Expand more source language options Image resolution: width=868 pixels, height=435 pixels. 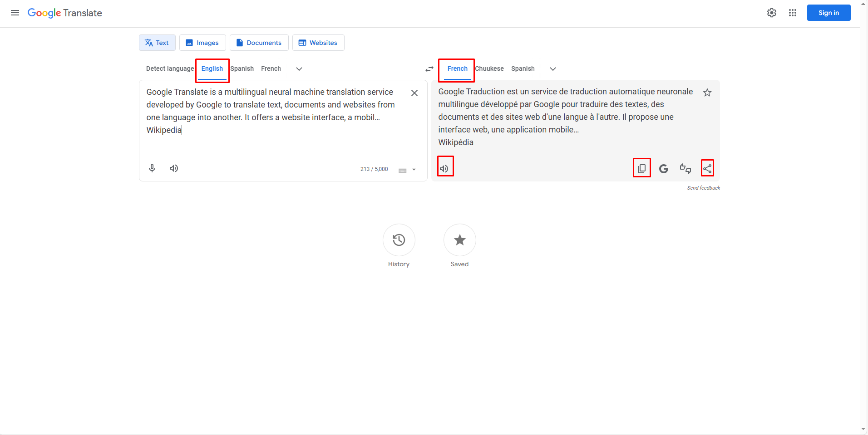pos(299,69)
